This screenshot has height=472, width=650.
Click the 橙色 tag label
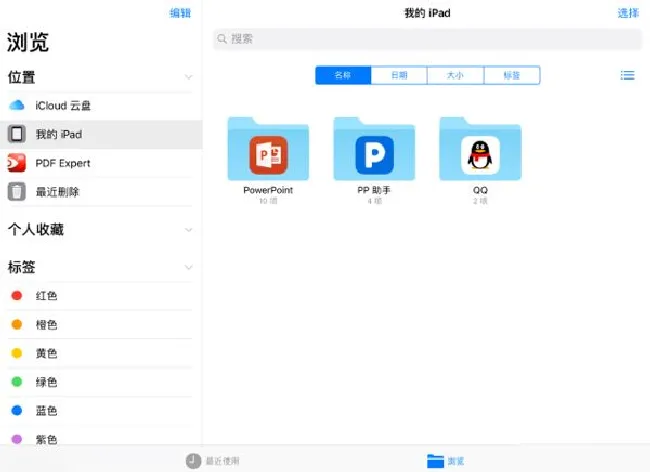[46, 324]
